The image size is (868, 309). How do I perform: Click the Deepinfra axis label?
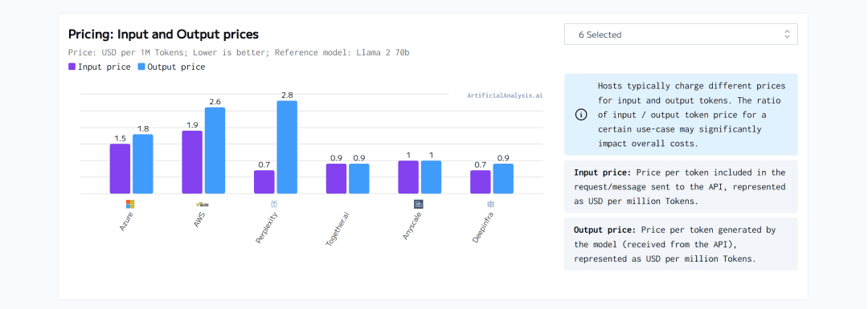click(483, 227)
